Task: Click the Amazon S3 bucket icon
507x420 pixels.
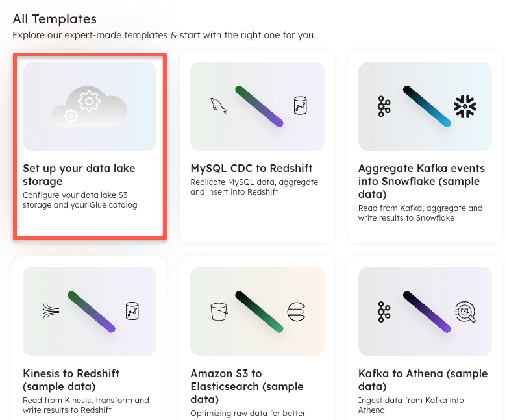Action: click(219, 312)
